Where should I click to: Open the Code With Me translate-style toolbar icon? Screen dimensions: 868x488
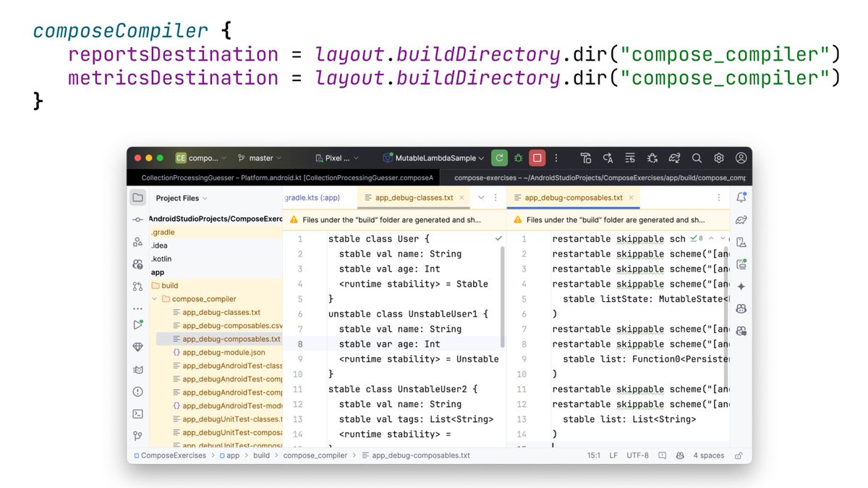tap(608, 158)
